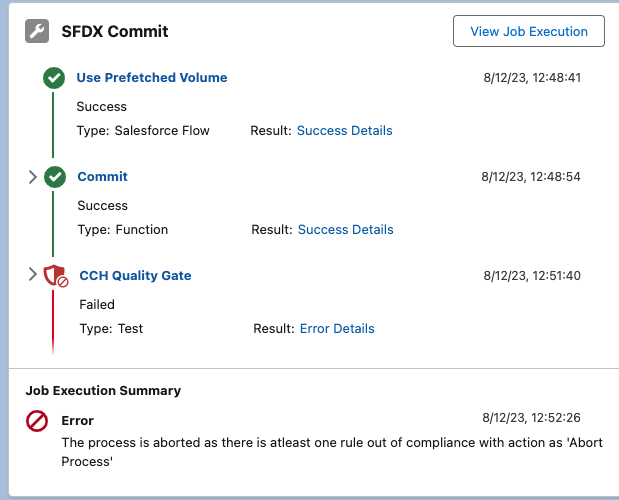The width and height of the screenshot is (619, 500).
Task: Click the red error icon in Job Execution Summary
Action: point(37,421)
